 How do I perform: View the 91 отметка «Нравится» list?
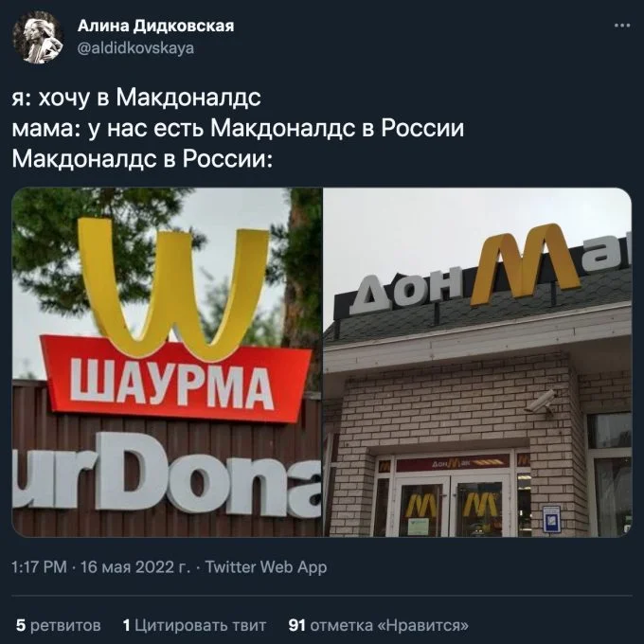point(378,625)
